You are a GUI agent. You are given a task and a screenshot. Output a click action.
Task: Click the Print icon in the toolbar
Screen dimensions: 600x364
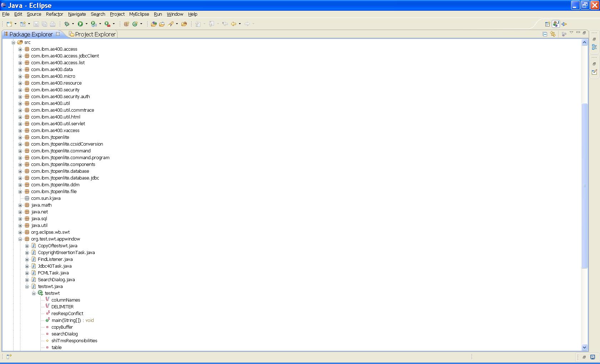pyautogui.click(x=52, y=24)
